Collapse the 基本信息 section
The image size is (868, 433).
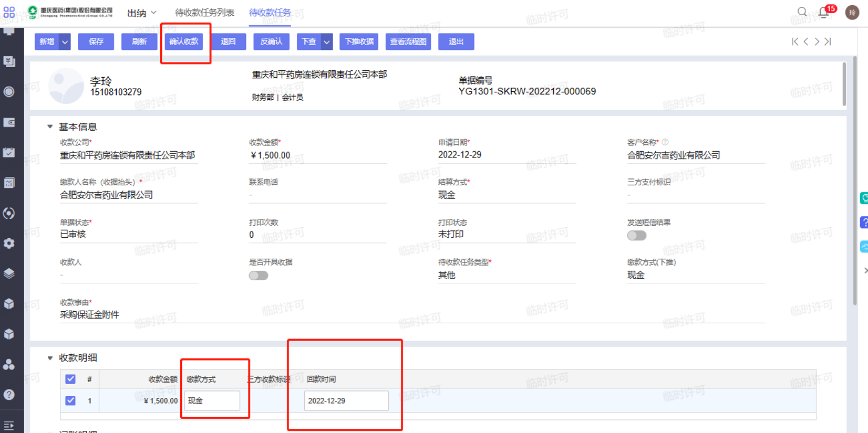50,126
